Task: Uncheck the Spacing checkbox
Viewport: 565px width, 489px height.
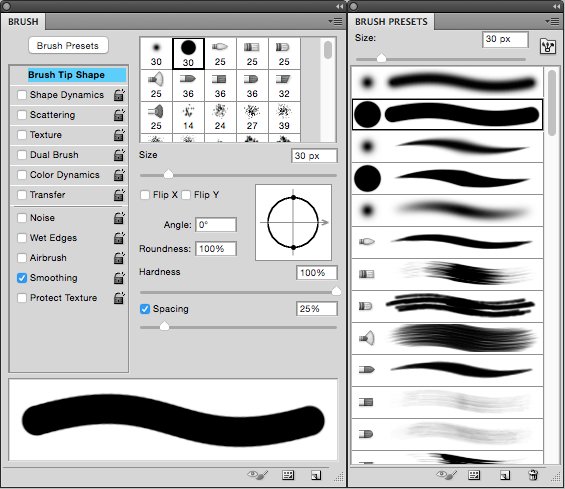Action: 145,309
